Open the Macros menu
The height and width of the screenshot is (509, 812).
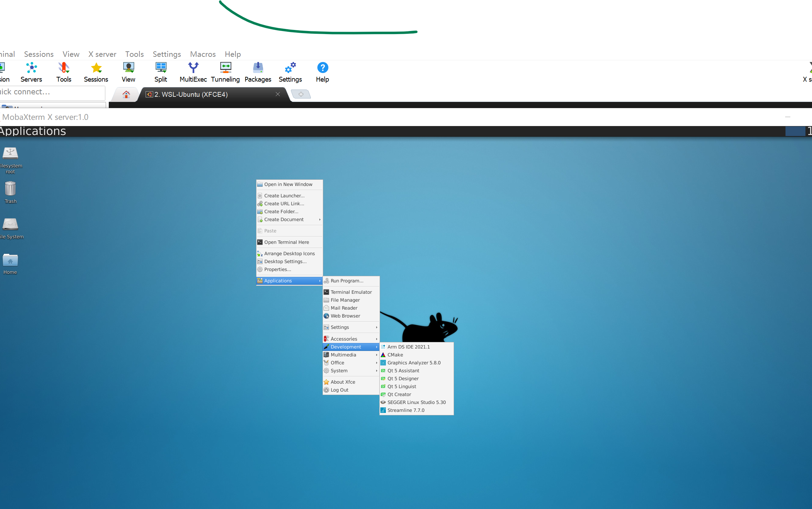pyautogui.click(x=203, y=54)
